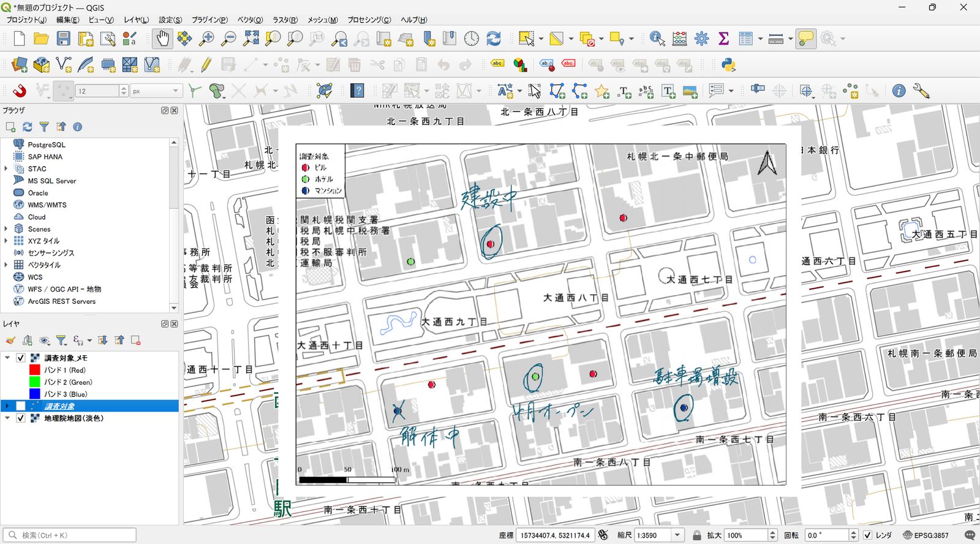
Task: Refresh the Browser panel
Action: (x=27, y=127)
